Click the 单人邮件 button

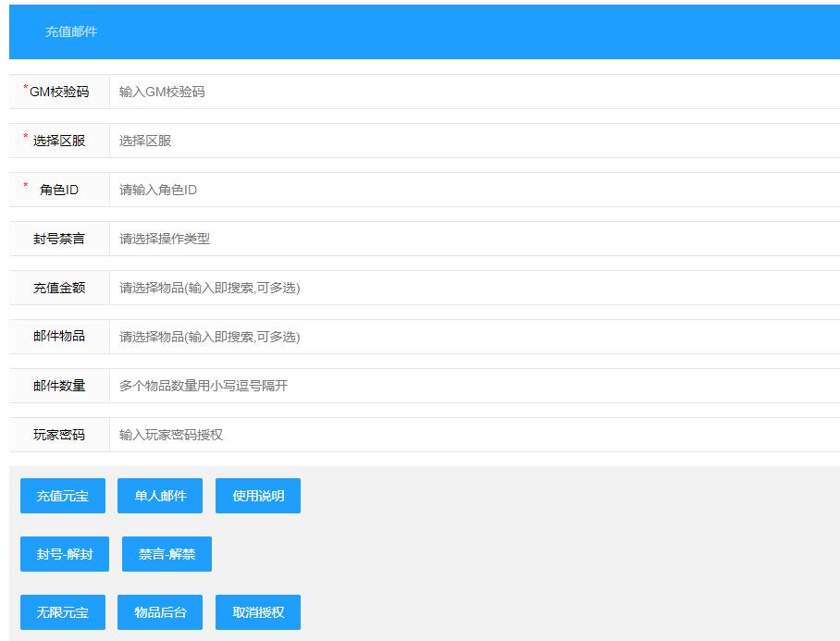coord(160,496)
